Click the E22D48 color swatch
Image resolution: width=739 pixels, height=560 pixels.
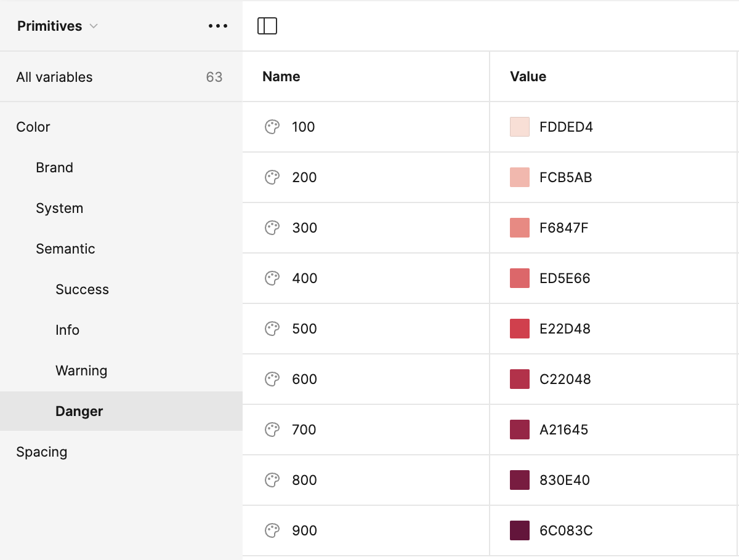tap(520, 329)
